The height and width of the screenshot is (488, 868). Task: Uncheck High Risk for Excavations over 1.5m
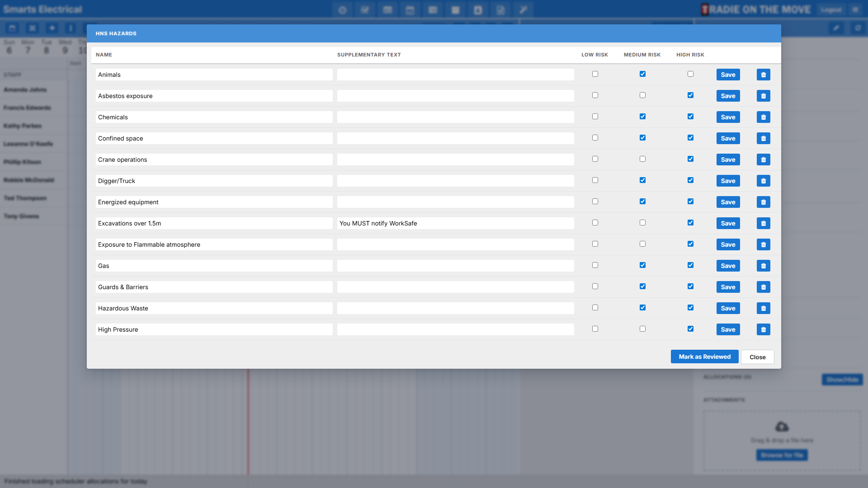pos(690,223)
